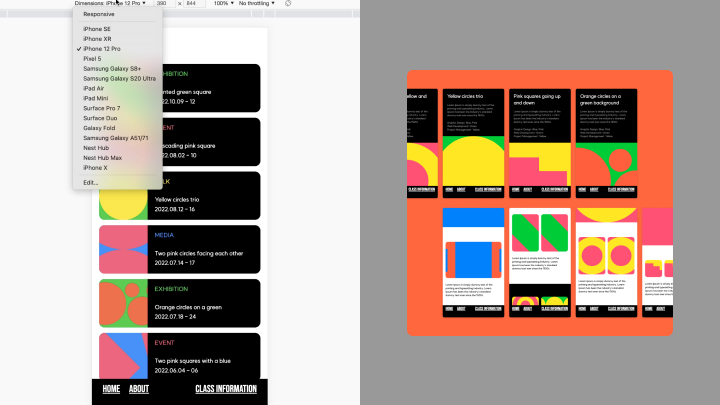Open the Dimensions device dropdown
The image size is (720, 405).
[x=110, y=3]
